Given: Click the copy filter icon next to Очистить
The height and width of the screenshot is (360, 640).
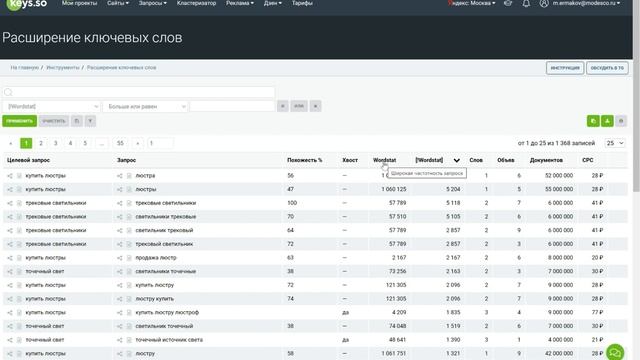Looking at the screenshot, I should click(77, 121).
